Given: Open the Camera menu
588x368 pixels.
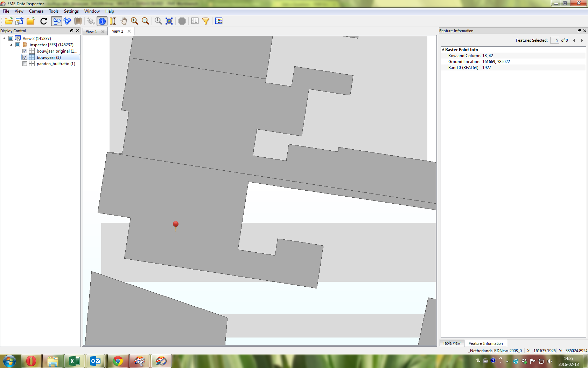Looking at the screenshot, I should [x=36, y=11].
